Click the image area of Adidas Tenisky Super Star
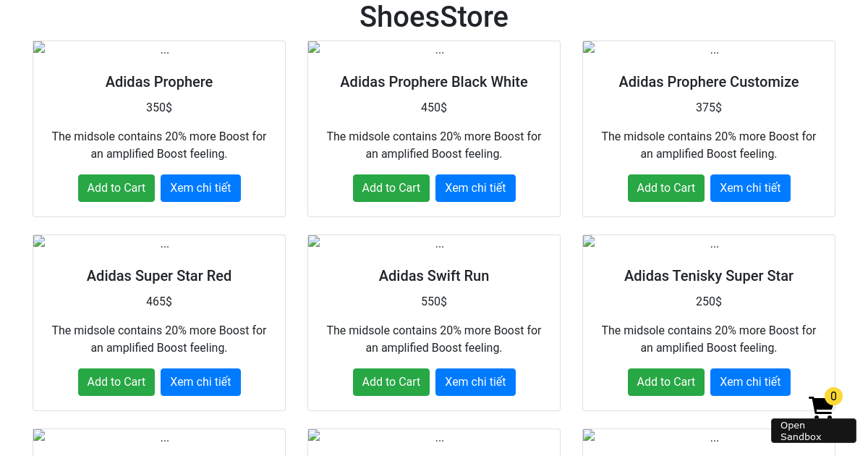The image size is (868, 456). tap(709, 243)
